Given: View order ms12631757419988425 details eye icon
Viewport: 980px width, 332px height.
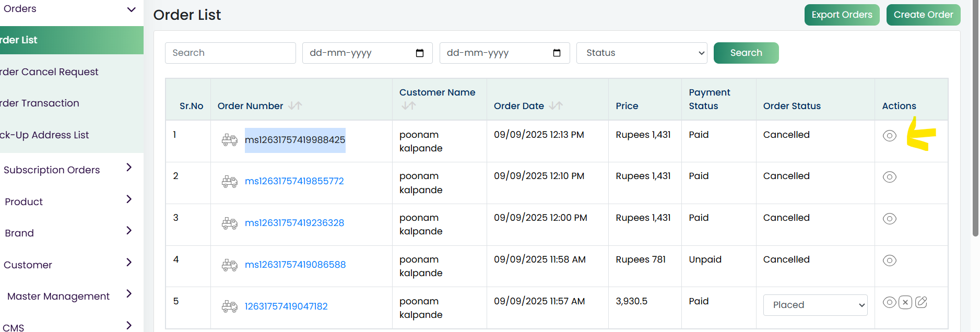Looking at the screenshot, I should click(889, 136).
